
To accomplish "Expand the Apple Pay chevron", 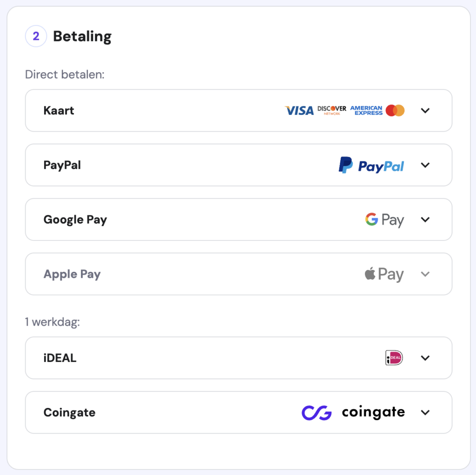I will [x=425, y=274].
